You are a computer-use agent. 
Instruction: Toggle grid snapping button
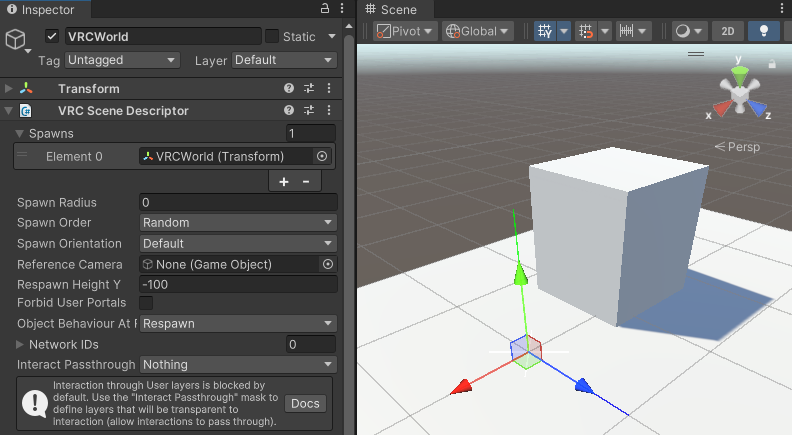[x=586, y=31]
